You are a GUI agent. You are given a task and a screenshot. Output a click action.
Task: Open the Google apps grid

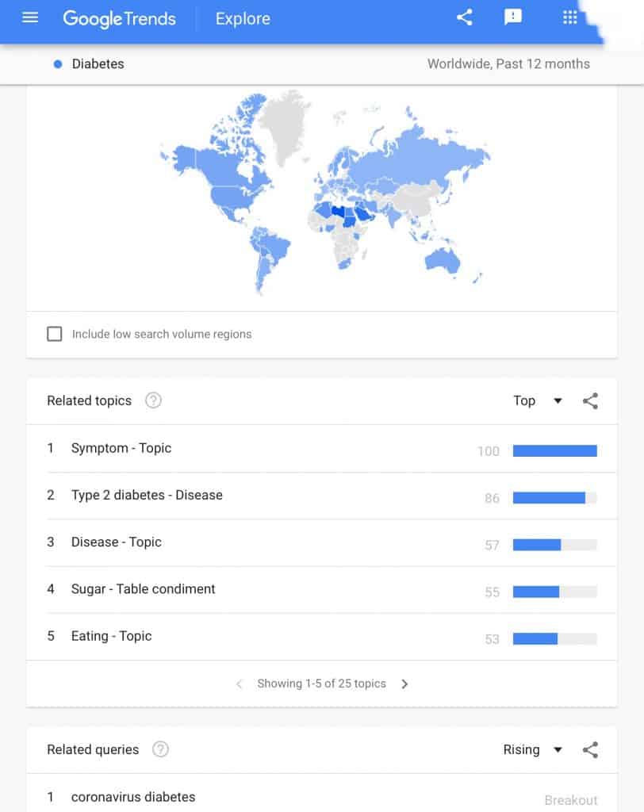[570, 17]
